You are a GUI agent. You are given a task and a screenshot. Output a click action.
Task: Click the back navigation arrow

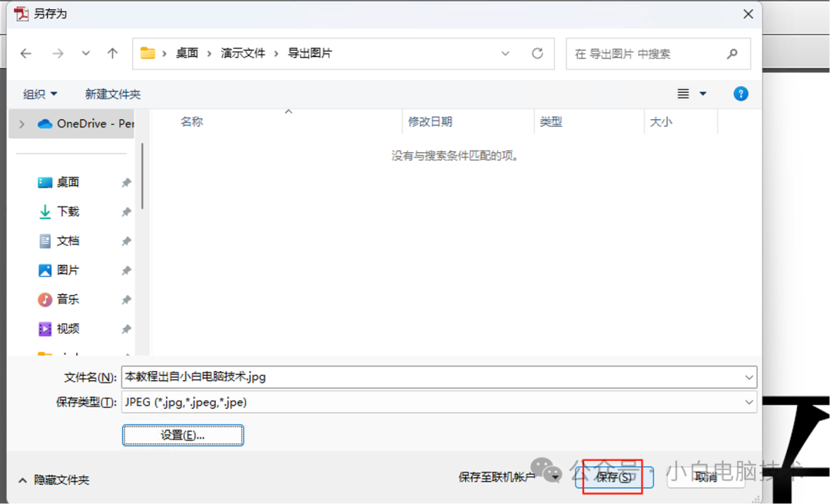point(25,53)
